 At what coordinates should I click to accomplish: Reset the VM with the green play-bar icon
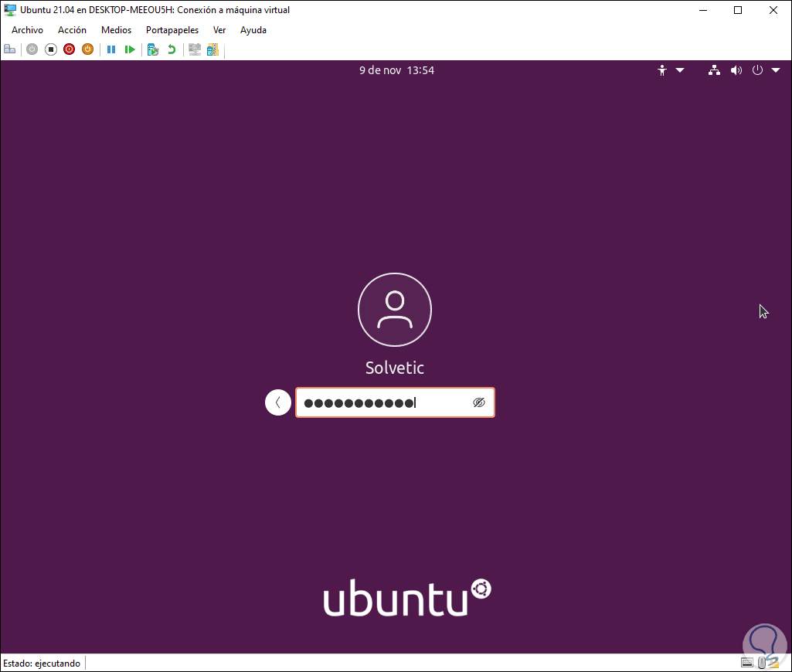pyautogui.click(x=130, y=49)
